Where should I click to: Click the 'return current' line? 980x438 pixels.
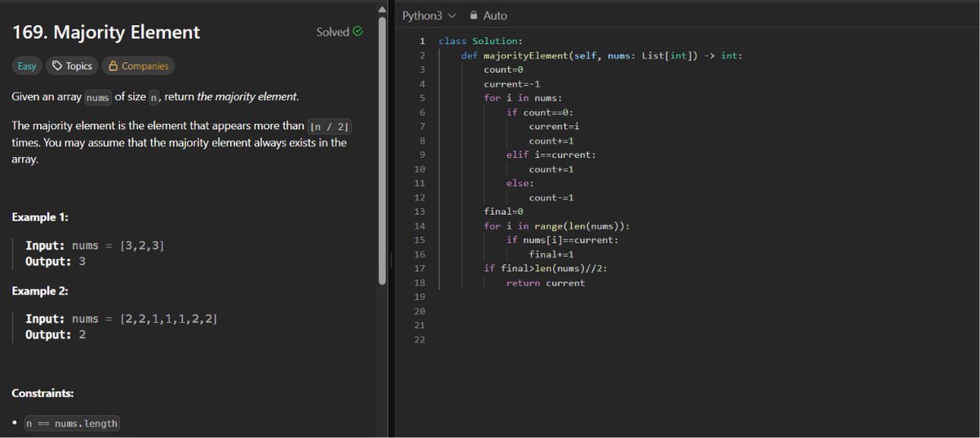point(546,283)
